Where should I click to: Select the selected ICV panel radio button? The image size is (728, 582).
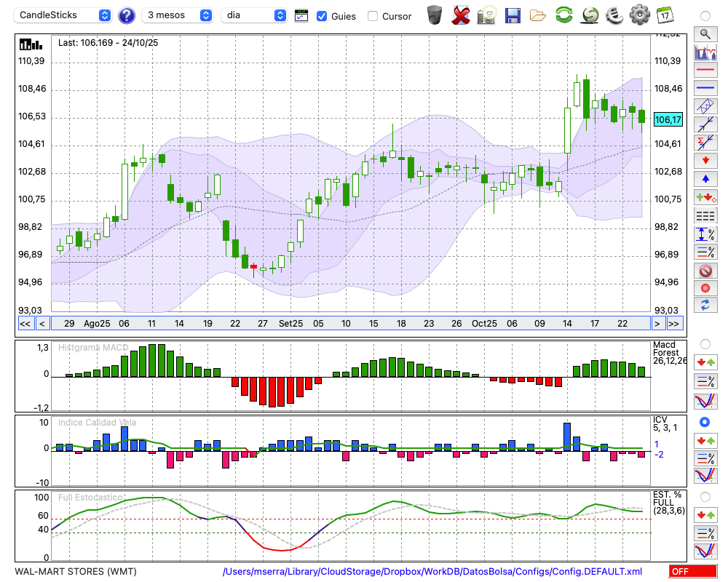[x=705, y=422]
